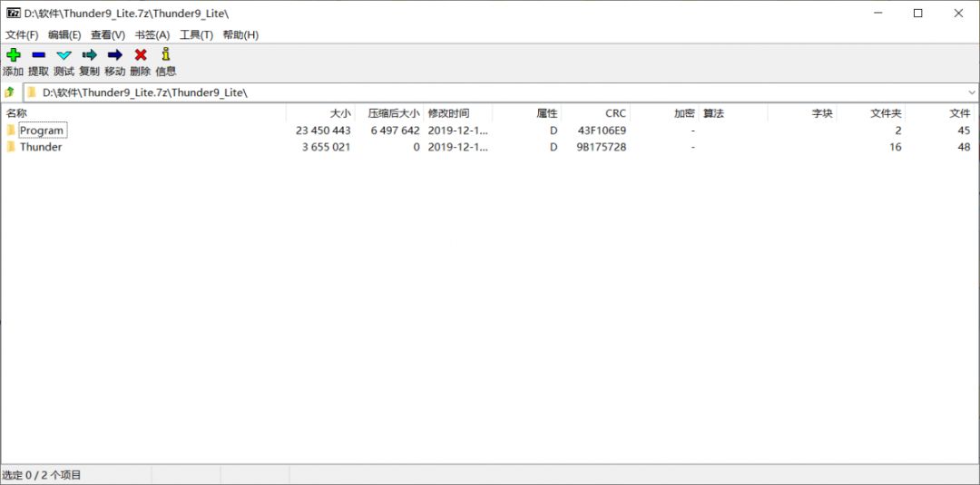This screenshot has height=485, width=980.
Task: Click size value 23 450 443
Action: [323, 131]
